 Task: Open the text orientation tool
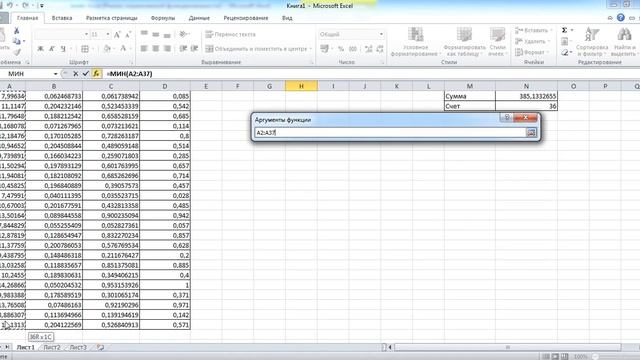183,34
